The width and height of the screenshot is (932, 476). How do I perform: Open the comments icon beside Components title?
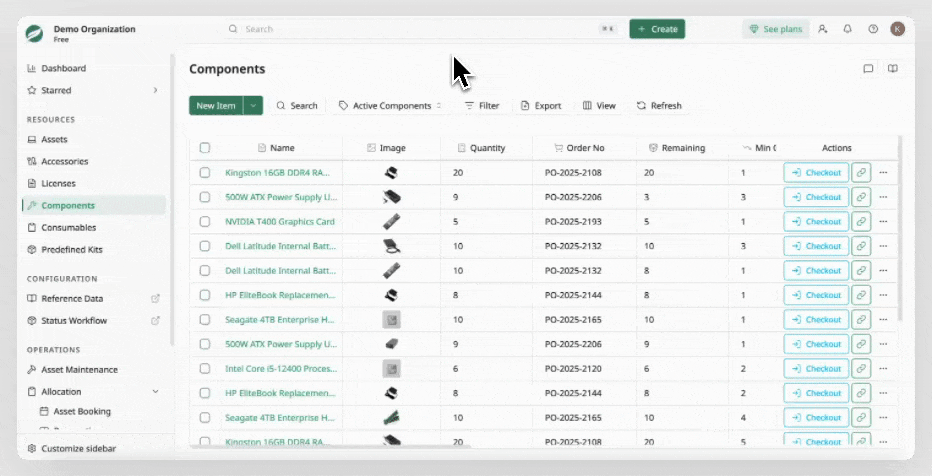click(868, 68)
